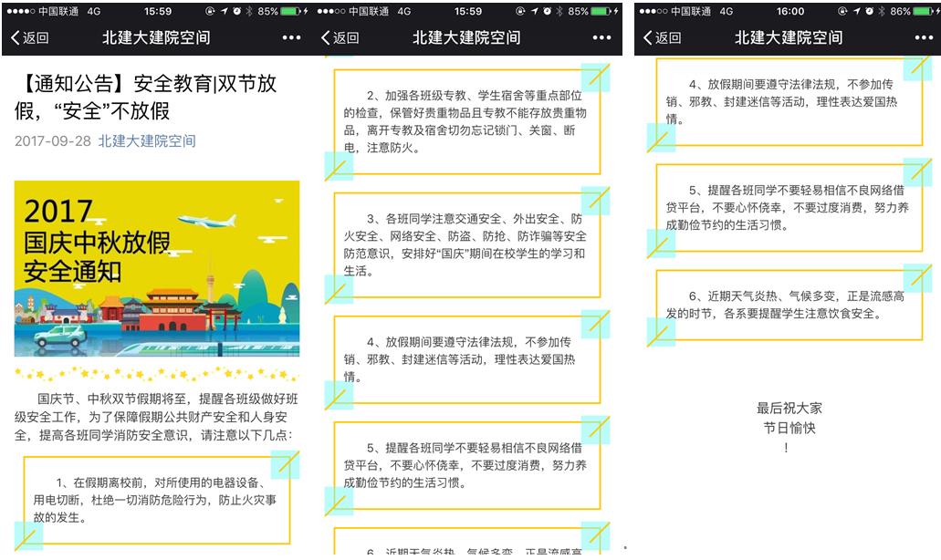Screen dimensions: 941x560
Task: Select the intro paragraph starting with 国庆节、中秋双节
Action: (156, 417)
